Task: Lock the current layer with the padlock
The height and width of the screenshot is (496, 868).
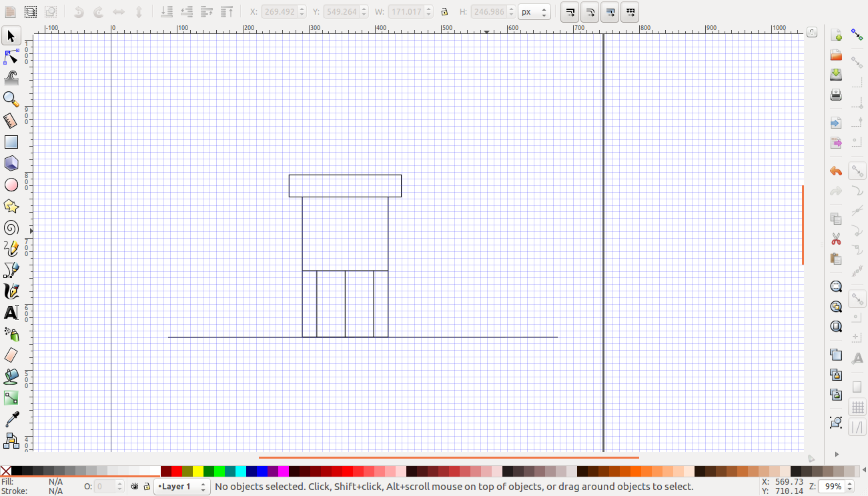Action: (146, 487)
